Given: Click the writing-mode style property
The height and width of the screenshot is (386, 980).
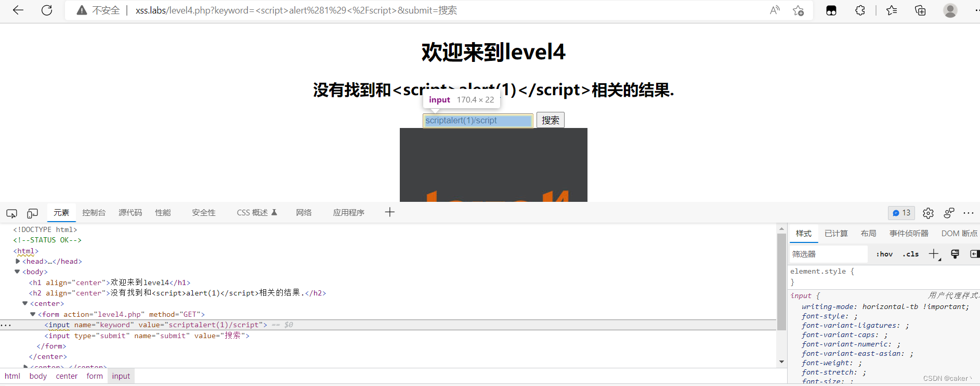Looking at the screenshot, I should pyautogui.click(x=885, y=306).
